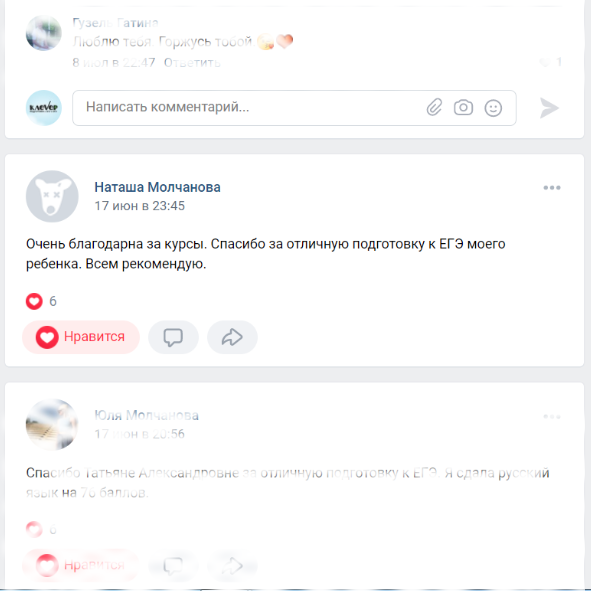Open three-dot menu on Наташа Молчанова's post
The width and height of the screenshot is (591, 591).
[x=552, y=188]
